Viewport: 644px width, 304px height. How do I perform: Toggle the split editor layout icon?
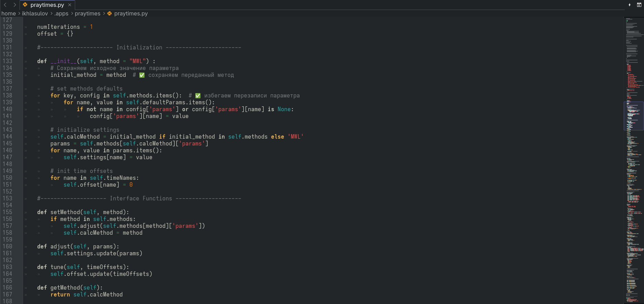point(639,5)
